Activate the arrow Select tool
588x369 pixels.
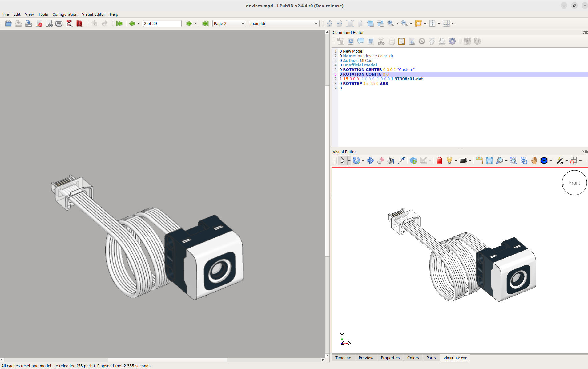[343, 160]
